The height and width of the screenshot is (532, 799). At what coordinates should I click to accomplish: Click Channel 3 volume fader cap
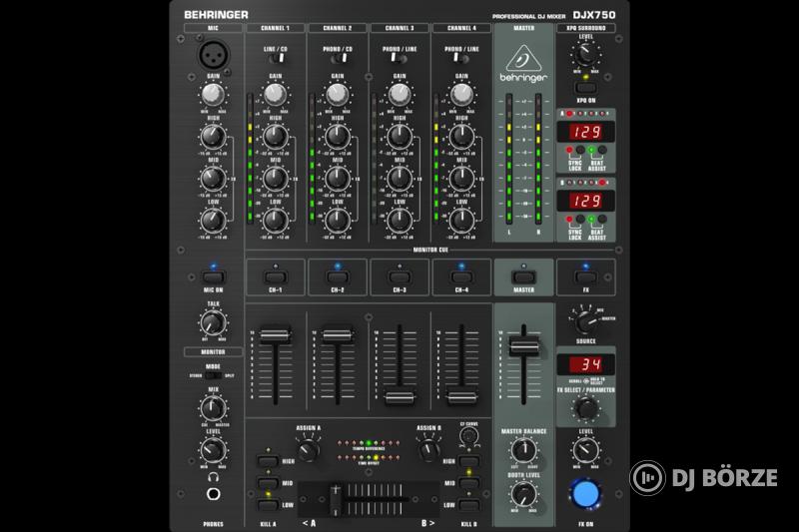[399, 397]
